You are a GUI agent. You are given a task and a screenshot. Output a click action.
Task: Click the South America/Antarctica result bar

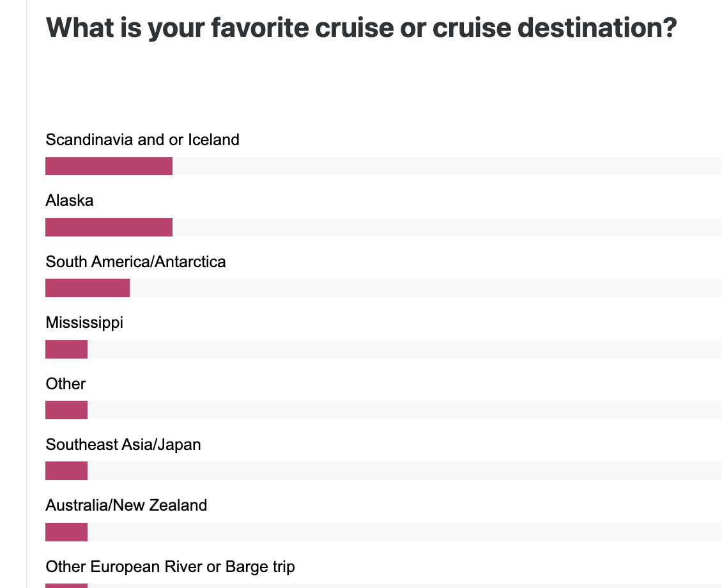tap(88, 288)
